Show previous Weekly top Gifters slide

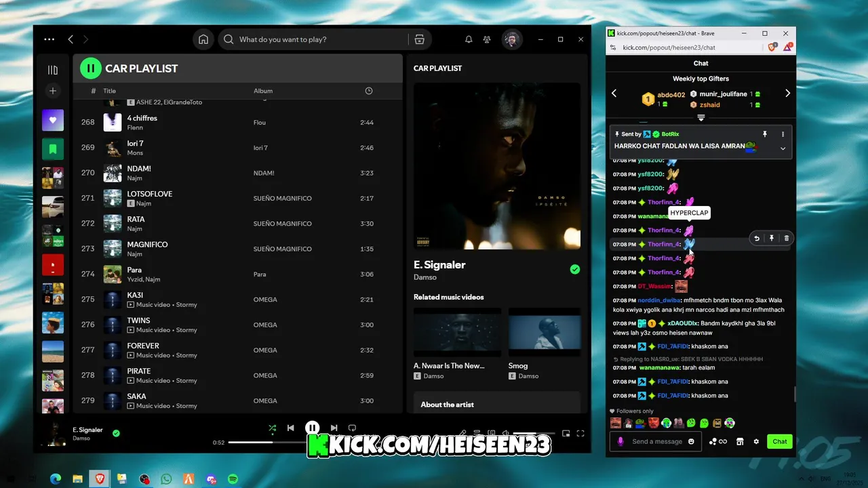pyautogui.click(x=614, y=94)
